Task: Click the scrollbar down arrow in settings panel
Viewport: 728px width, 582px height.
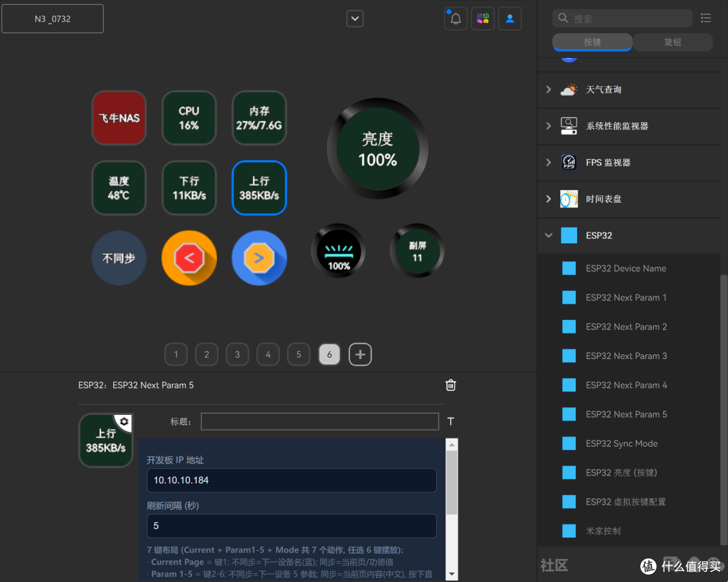Action: (x=451, y=574)
